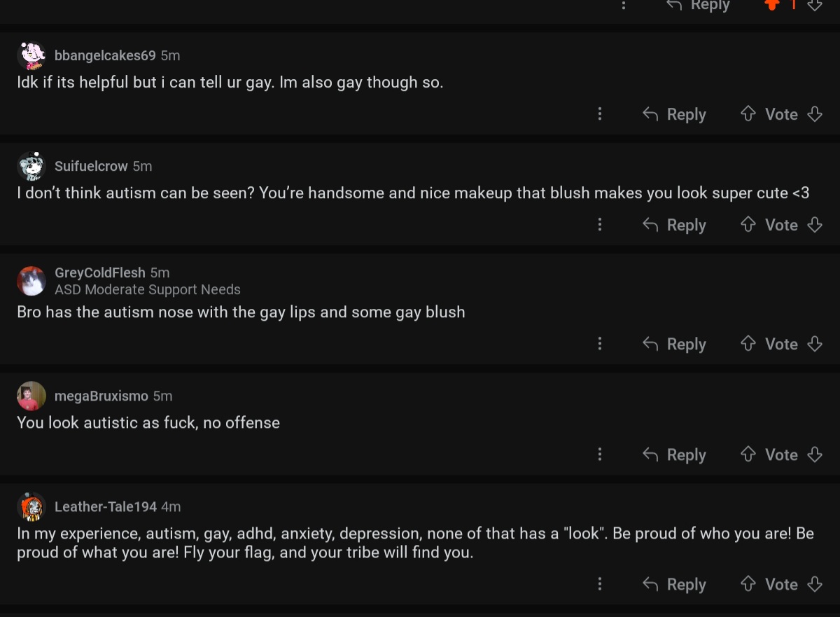Reply to Suifuelcrow's comment
This screenshot has height=617, width=840.
[674, 225]
